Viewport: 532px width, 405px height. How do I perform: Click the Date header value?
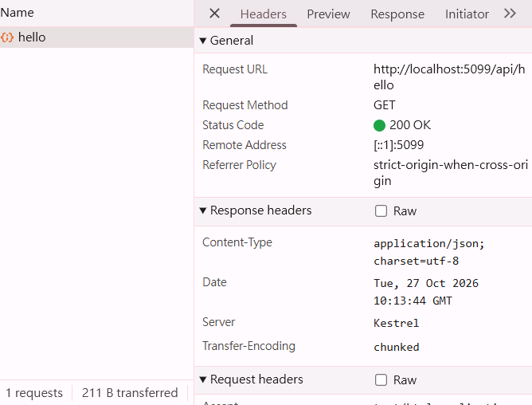click(x=426, y=292)
